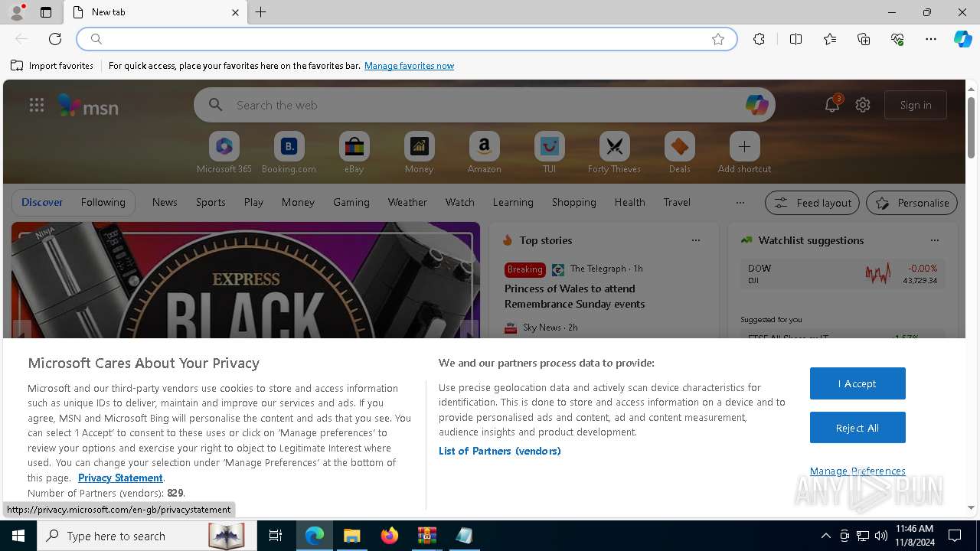Refresh the current page
Screen dimensions: 980x551
[x=55, y=39]
